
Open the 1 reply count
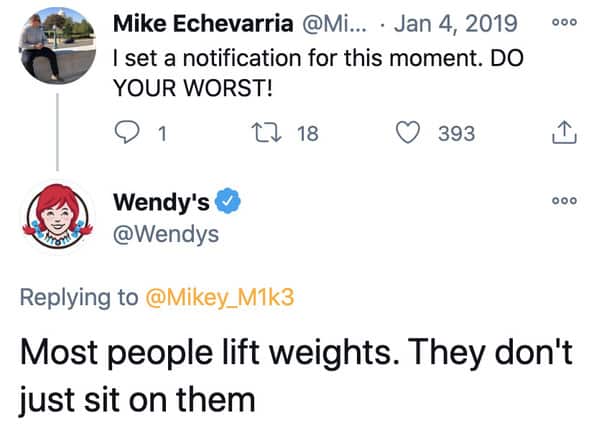[x=162, y=134]
